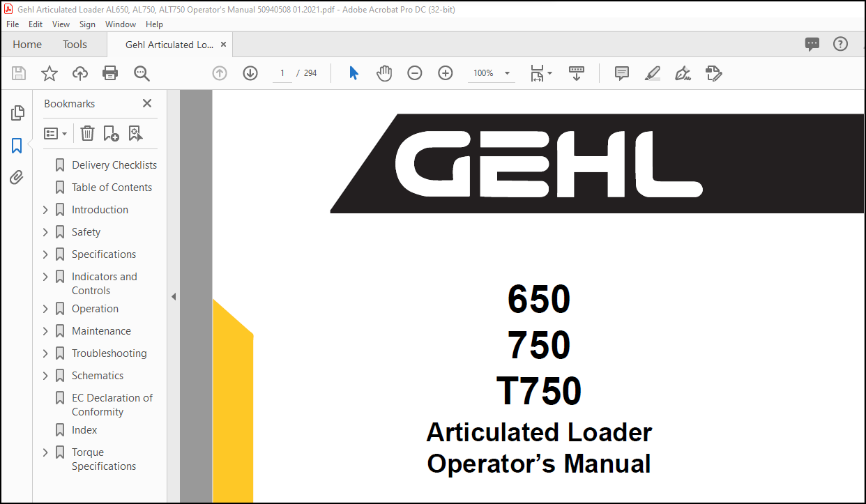The image size is (866, 504).
Task: Switch to the Home tab
Action: (27, 44)
